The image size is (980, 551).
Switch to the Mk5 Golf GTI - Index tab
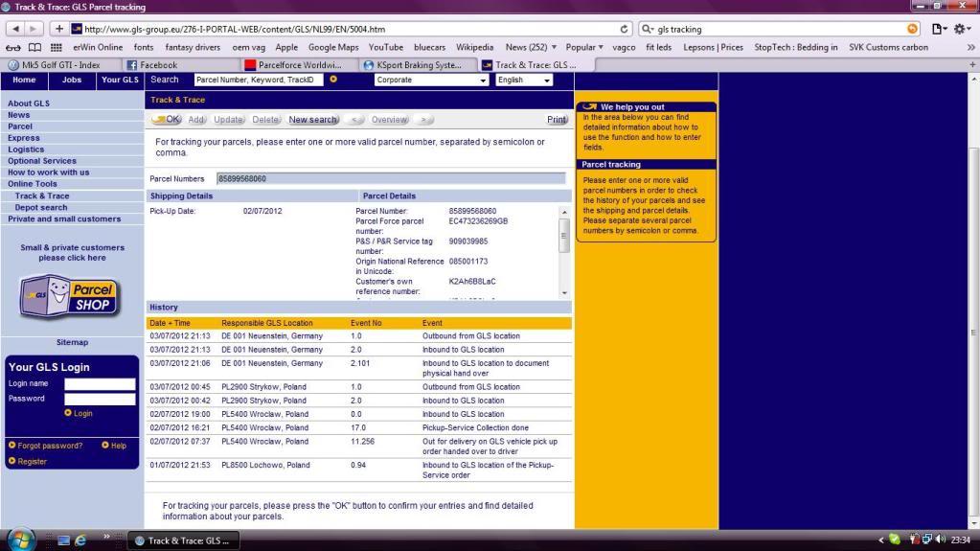[x=61, y=65]
